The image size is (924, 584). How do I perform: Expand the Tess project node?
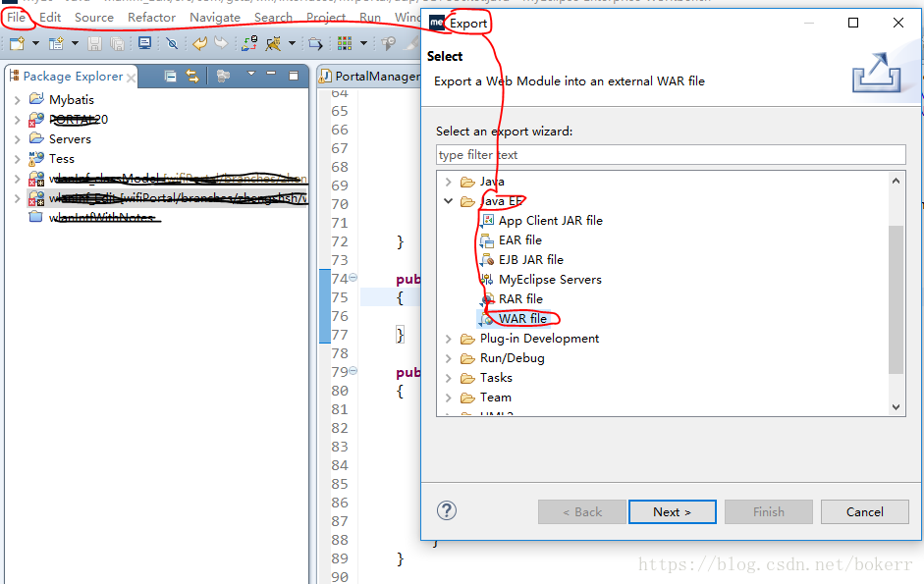17,159
